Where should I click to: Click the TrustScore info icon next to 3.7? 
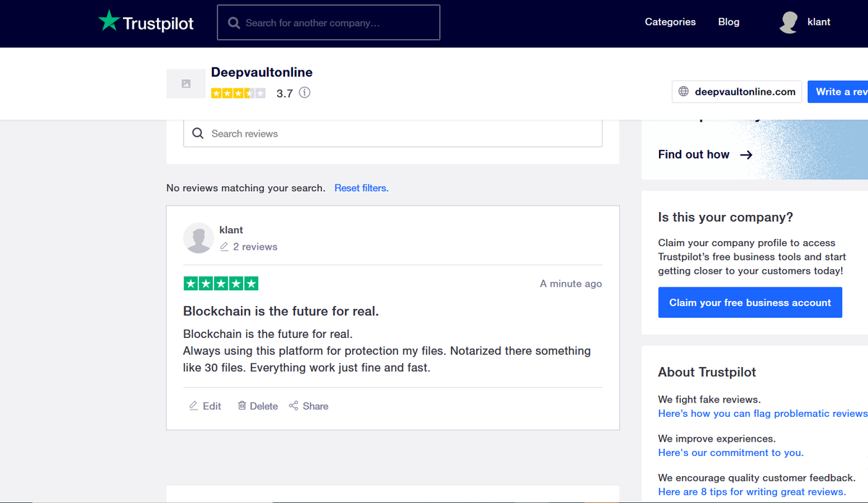(305, 93)
